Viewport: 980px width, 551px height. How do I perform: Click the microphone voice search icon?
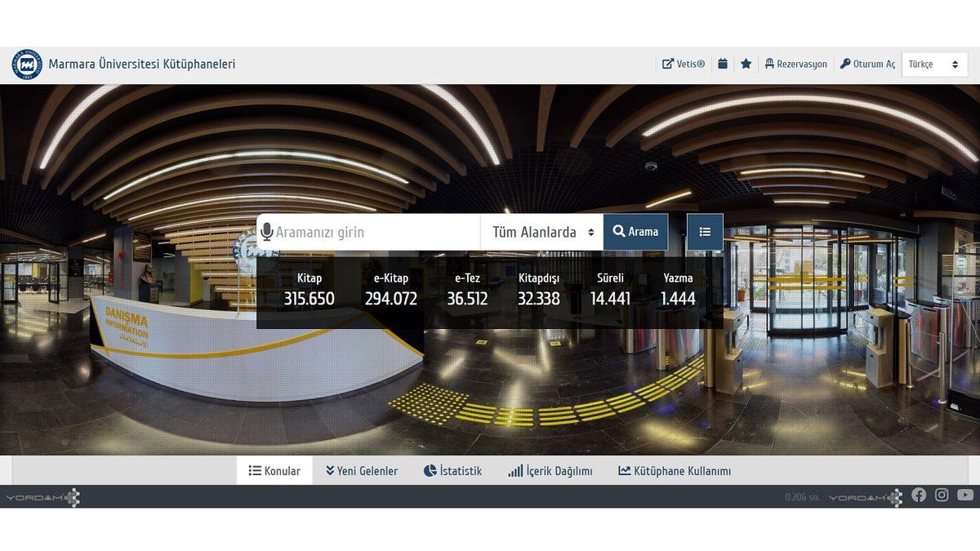[266, 233]
